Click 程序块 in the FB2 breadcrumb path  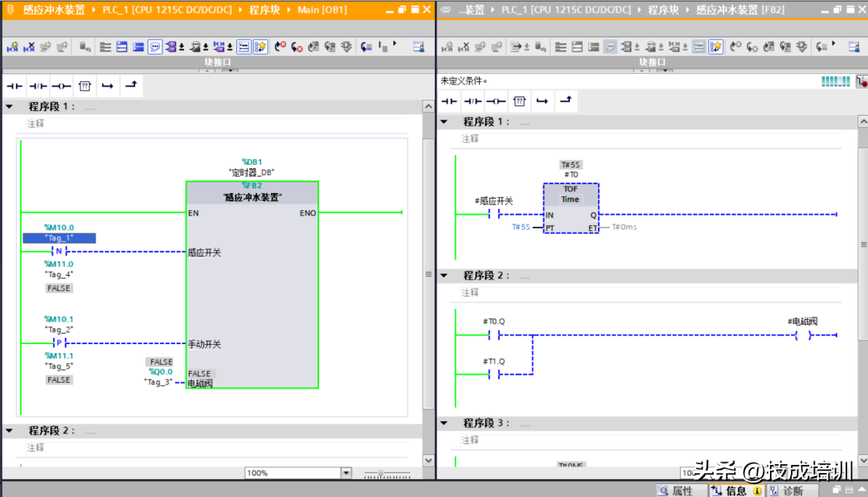click(665, 10)
